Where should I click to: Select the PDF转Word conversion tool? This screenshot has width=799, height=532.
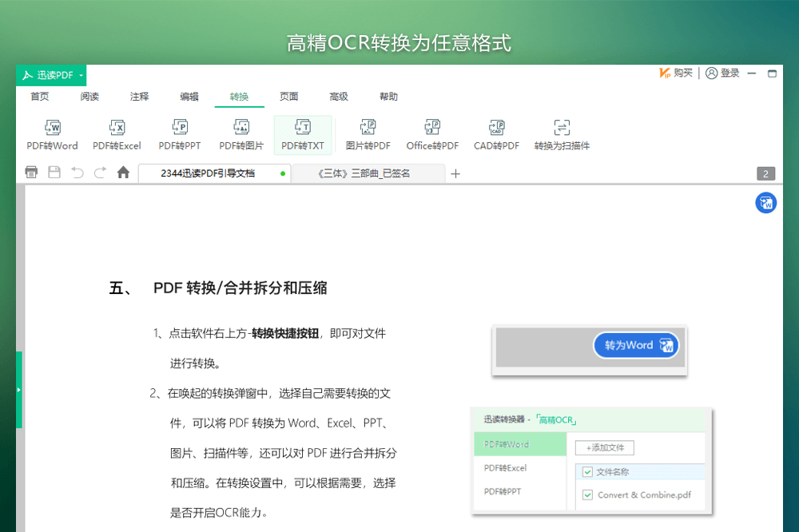[x=52, y=134]
